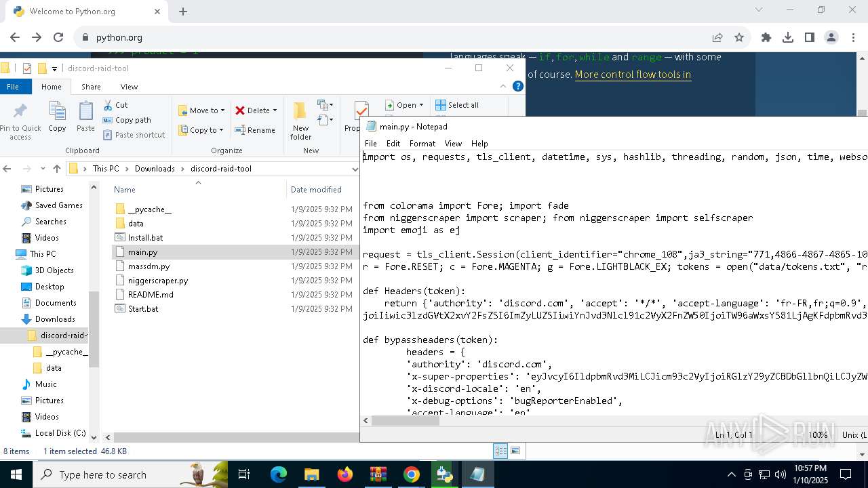This screenshot has height=488, width=868.
Task: Click Cut in the Clipboard group
Action: point(115,105)
